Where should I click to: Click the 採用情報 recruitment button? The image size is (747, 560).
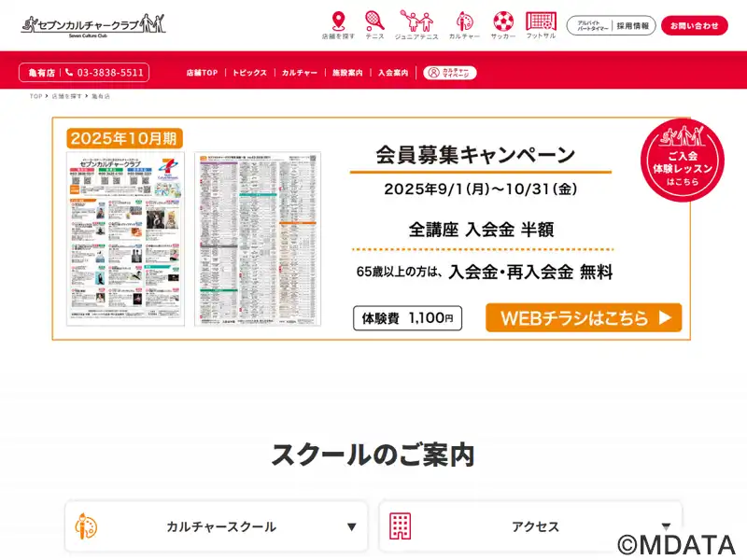point(612,26)
